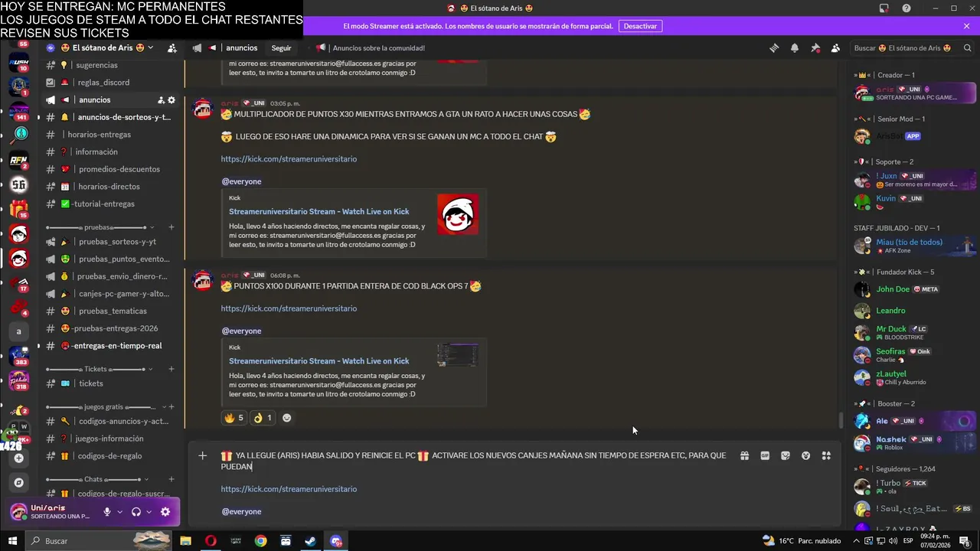The height and width of the screenshot is (551, 980).
Task: Expand headphones output options arrow
Action: (149, 512)
